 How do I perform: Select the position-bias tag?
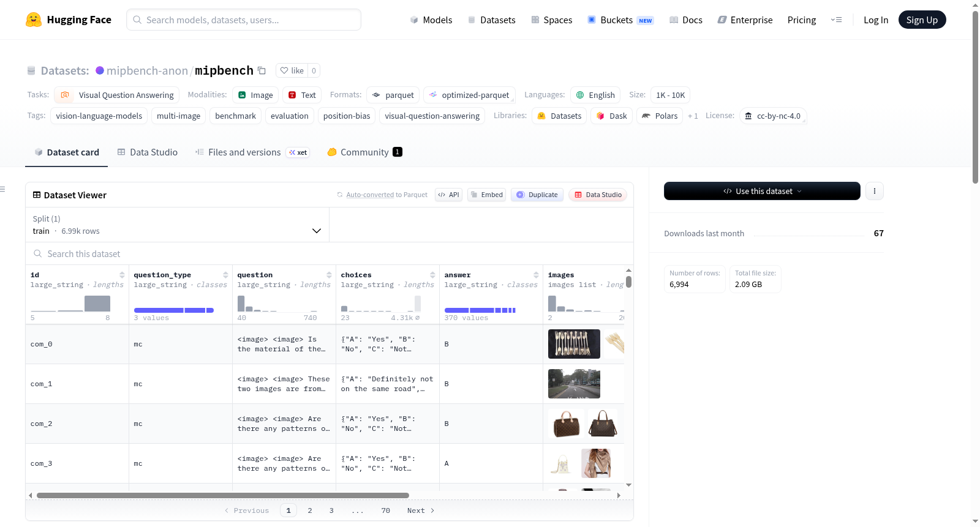(x=347, y=116)
